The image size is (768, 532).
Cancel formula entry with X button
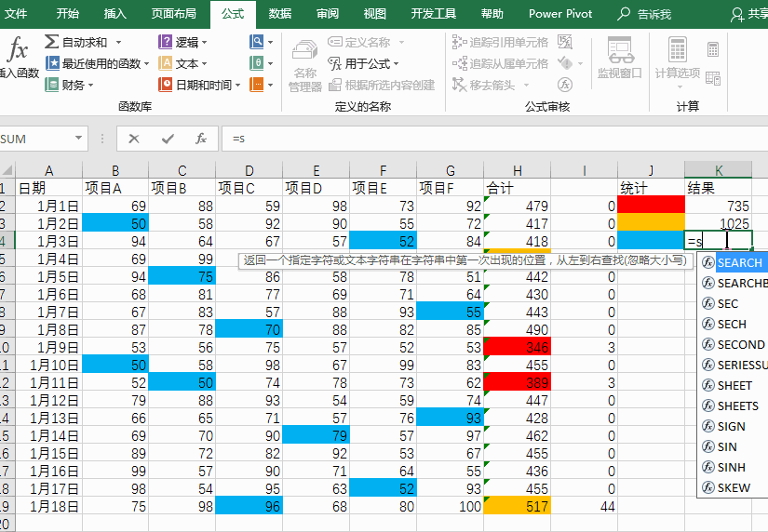[x=134, y=139]
